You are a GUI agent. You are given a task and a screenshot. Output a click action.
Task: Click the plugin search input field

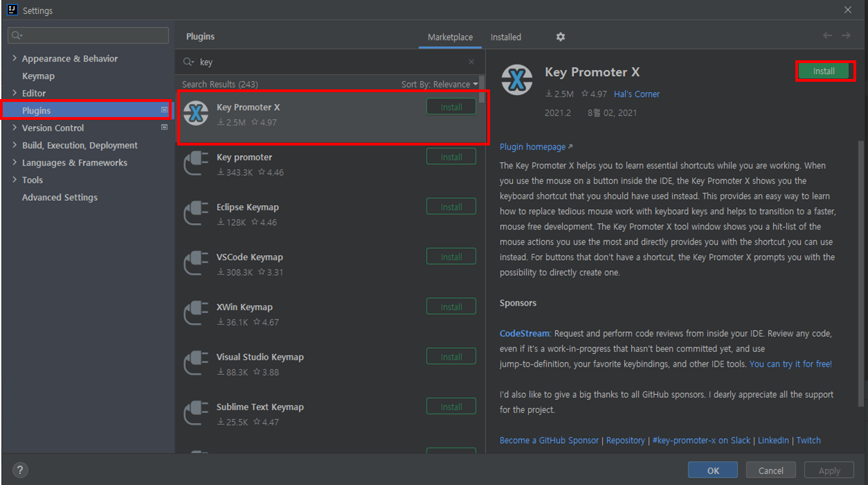tap(331, 62)
